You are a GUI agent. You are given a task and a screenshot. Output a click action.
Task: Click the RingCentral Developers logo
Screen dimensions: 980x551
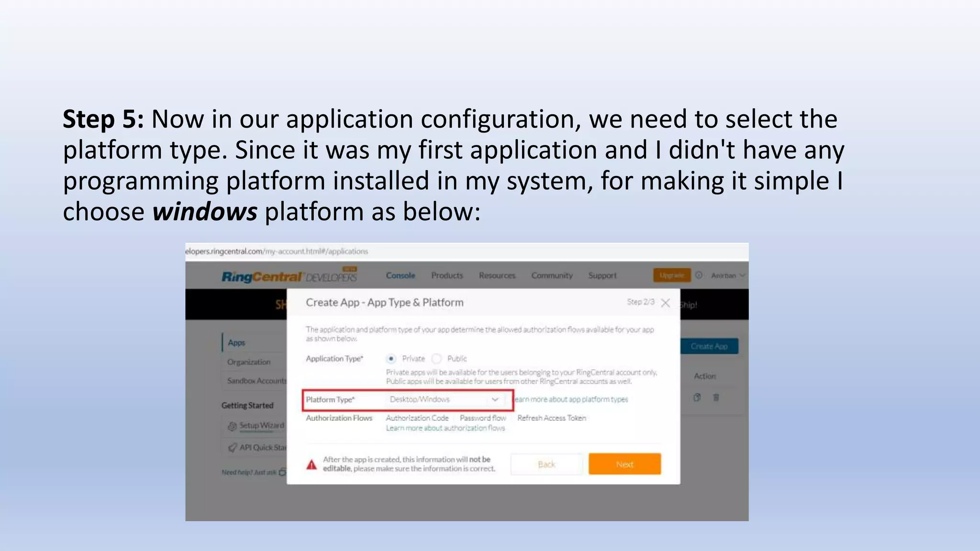(290, 276)
